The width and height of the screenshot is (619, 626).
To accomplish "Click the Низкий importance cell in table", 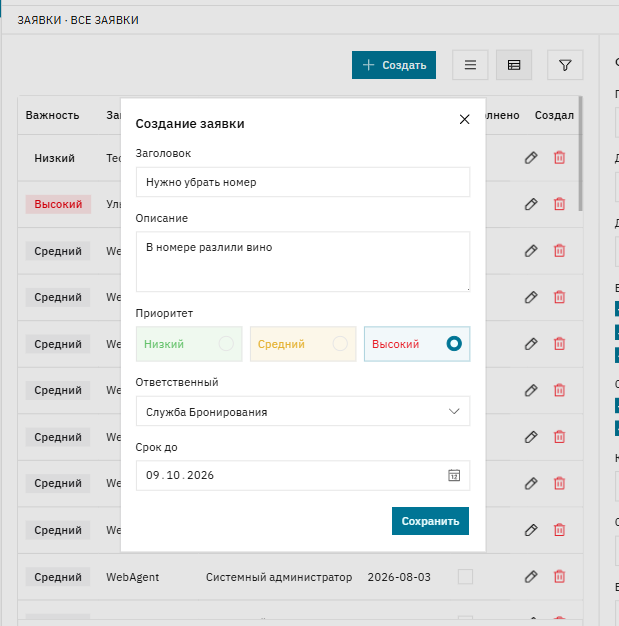I will pyautogui.click(x=54, y=158).
